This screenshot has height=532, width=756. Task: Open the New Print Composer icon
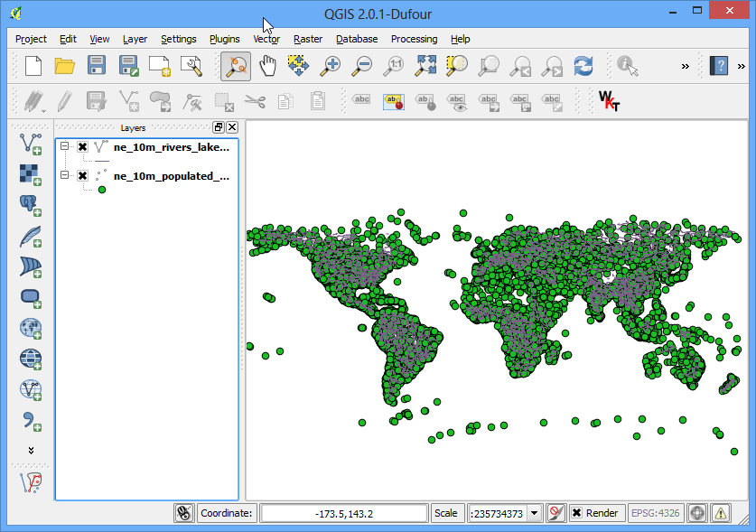tap(160, 66)
